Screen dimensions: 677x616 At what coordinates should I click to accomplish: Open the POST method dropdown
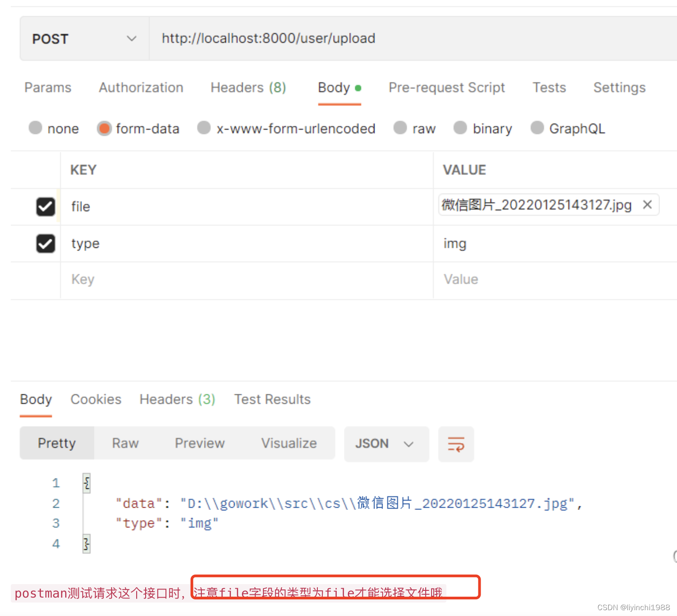(x=84, y=39)
